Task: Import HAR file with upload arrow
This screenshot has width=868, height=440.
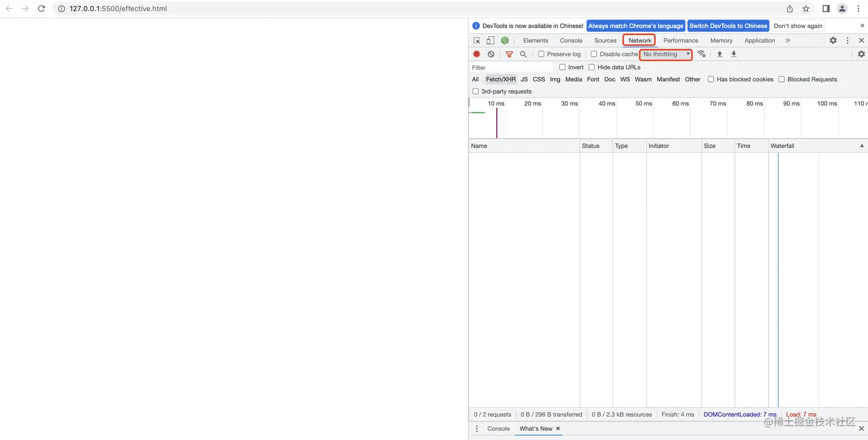Action: [x=719, y=54]
